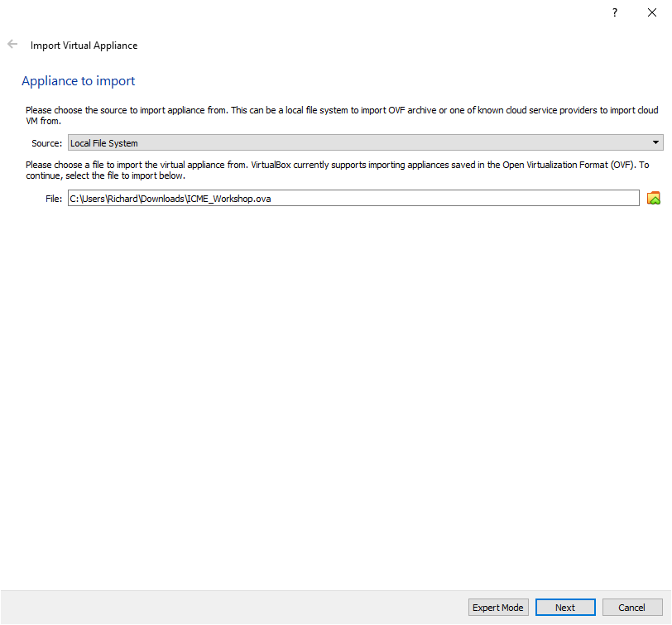
Task: Open the help question mark icon
Action: pos(615,13)
